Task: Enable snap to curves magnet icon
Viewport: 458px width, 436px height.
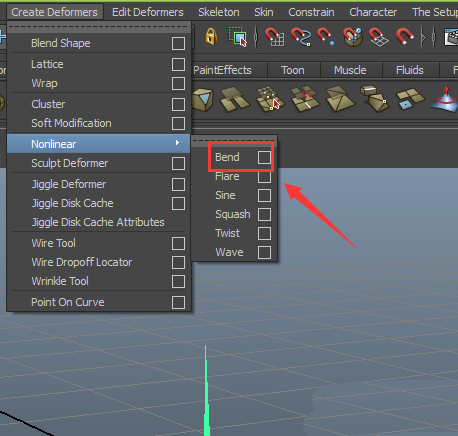Action: click(301, 37)
